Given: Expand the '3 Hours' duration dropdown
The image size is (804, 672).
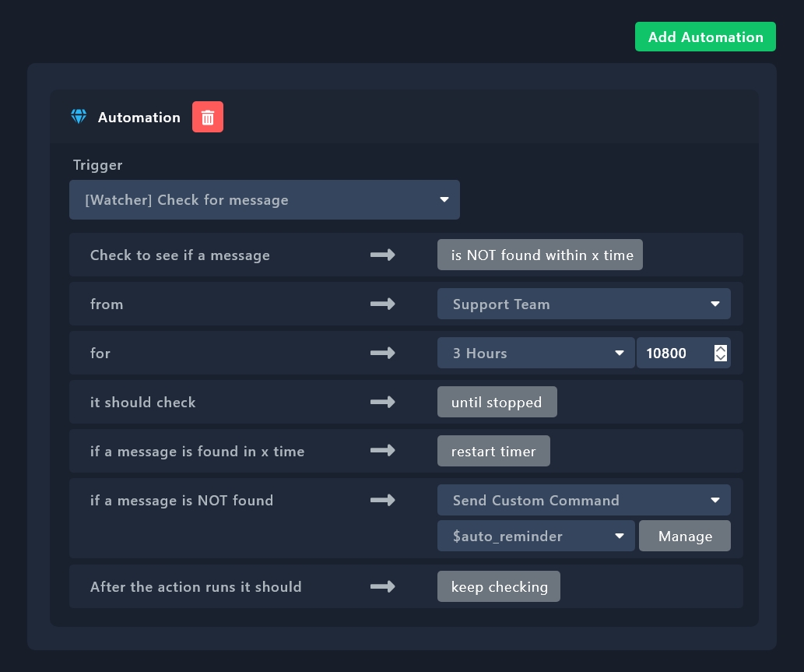Looking at the screenshot, I should (x=535, y=353).
